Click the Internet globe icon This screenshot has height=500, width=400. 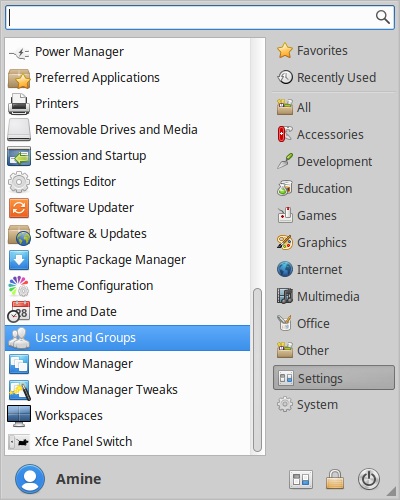click(285, 269)
